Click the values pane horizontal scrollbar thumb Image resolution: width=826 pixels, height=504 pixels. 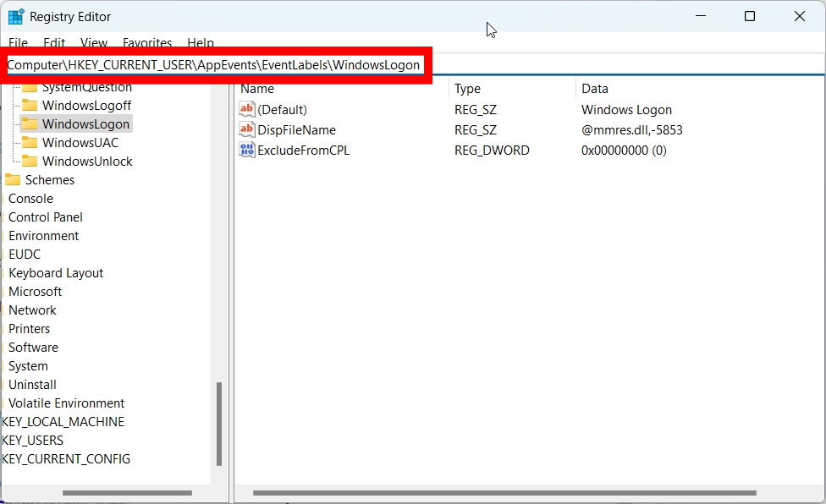504,493
